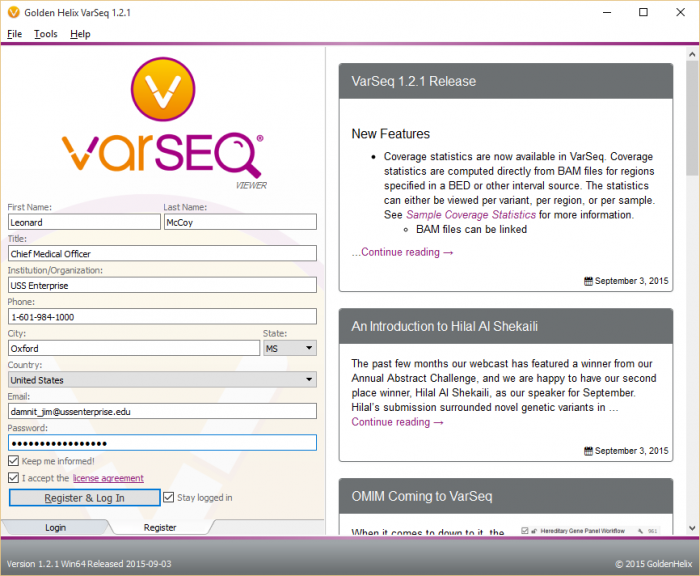Click the Last Name field containing McCoy
This screenshot has width=700, height=576.
(240, 222)
